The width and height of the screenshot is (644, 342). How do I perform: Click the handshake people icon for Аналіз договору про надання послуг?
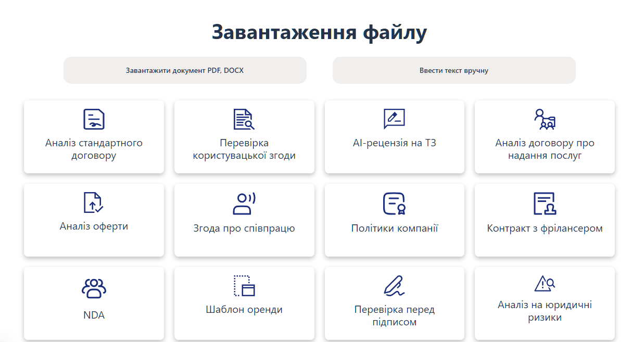click(545, 119)
